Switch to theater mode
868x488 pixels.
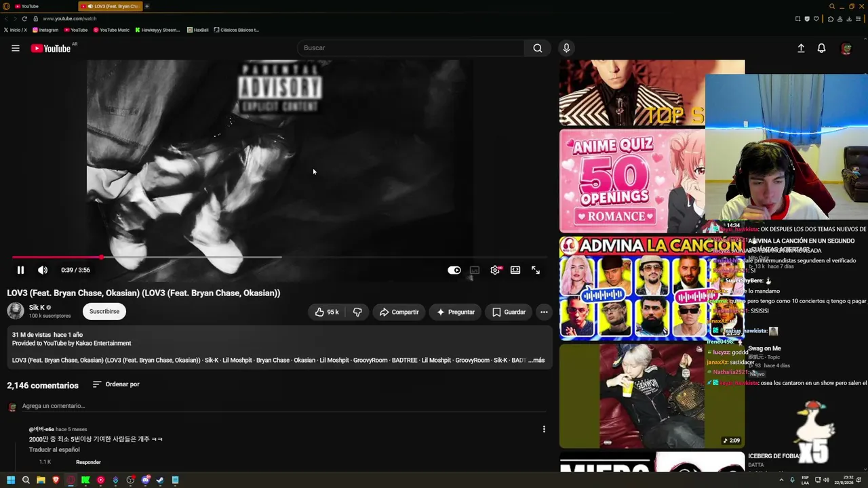click(515, 270)
